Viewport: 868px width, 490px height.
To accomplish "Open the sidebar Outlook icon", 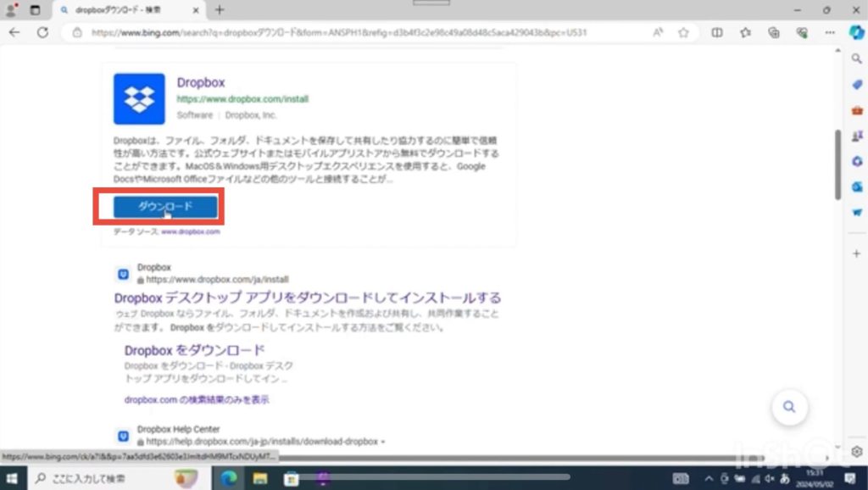I will (857, 187).
